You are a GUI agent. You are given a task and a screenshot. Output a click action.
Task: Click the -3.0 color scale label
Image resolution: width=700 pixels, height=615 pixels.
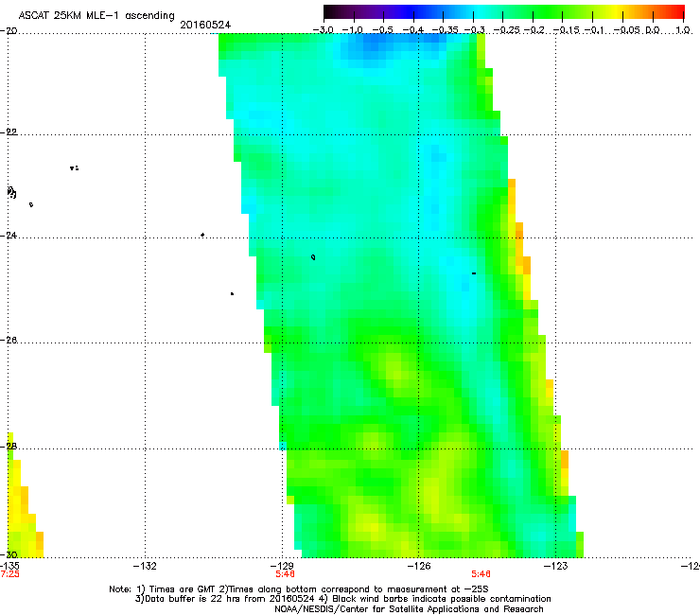click(x=323, y=30)
